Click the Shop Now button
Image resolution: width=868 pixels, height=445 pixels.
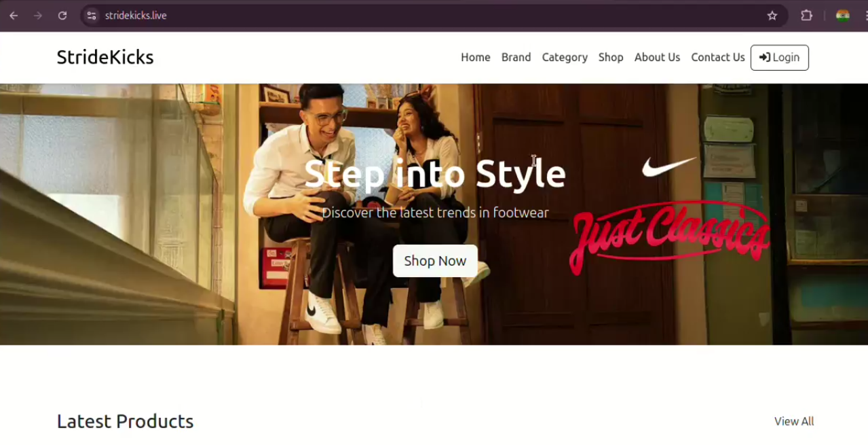click(435, 261)
